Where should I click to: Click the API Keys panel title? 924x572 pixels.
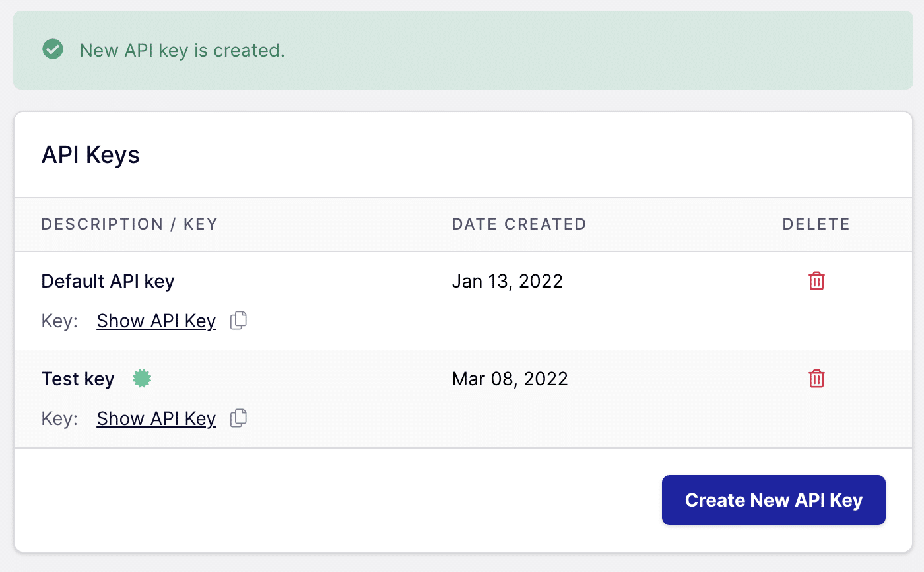click(x=90, y=154)
